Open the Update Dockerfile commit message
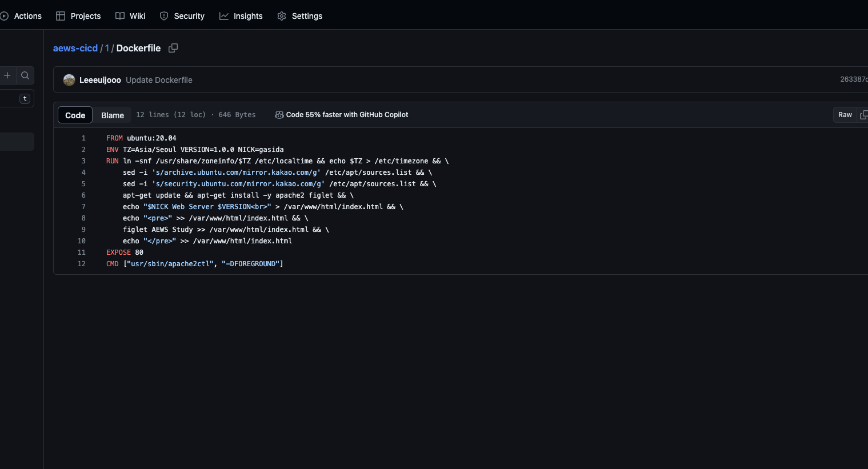Screen dimensions: 868x469 coord(159,80)
